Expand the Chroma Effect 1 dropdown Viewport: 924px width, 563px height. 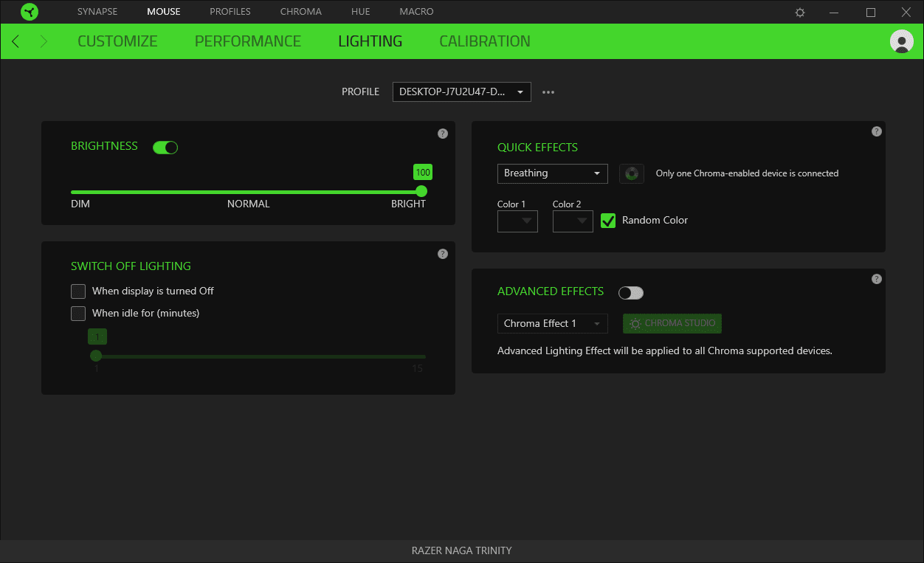(x=553, y=324)
